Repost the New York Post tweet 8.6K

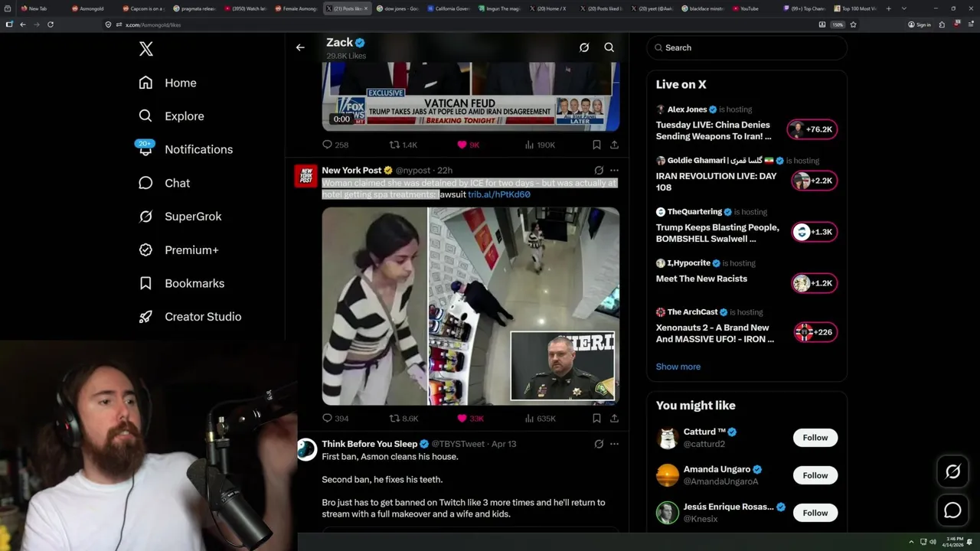[403, 419]
